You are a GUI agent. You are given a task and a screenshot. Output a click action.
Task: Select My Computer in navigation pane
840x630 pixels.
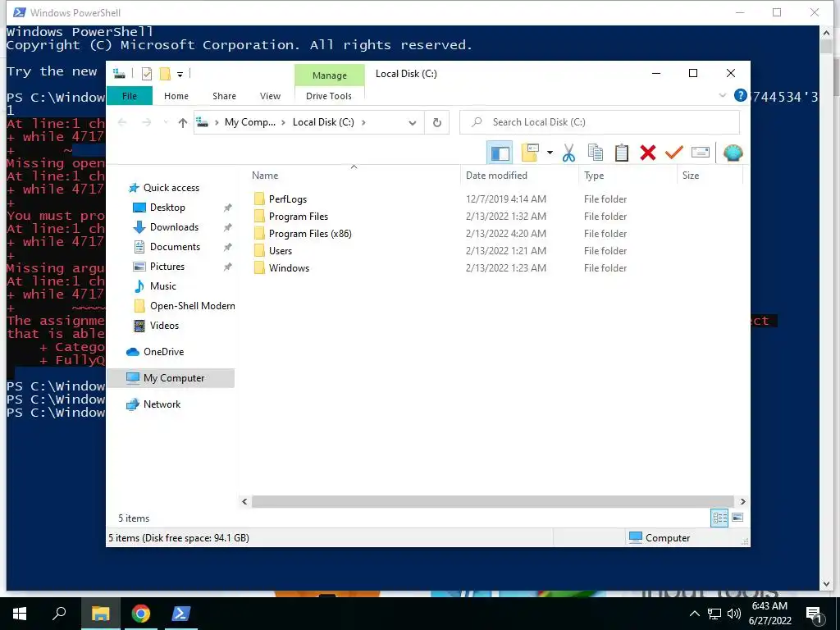[171, 378]
